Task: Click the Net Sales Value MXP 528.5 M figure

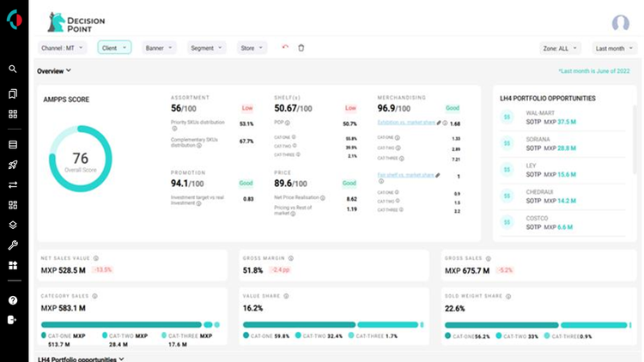Action: point(64,270)
